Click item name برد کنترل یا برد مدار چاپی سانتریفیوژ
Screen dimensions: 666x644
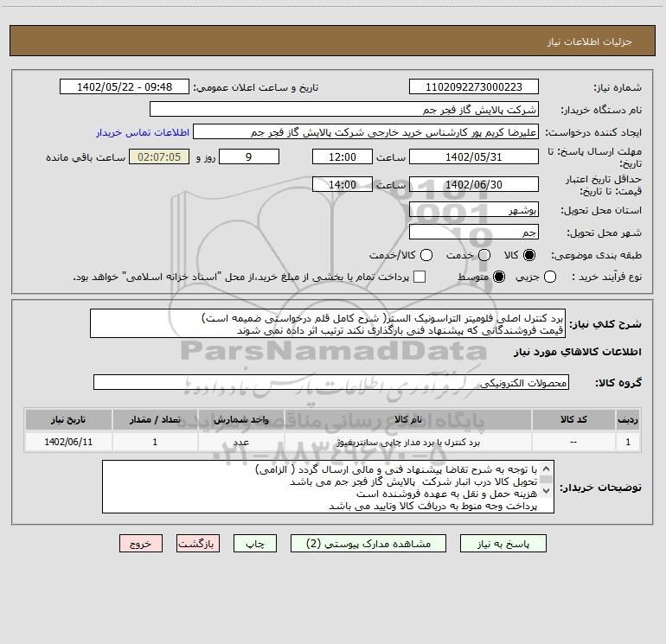[x=407, y=443]
